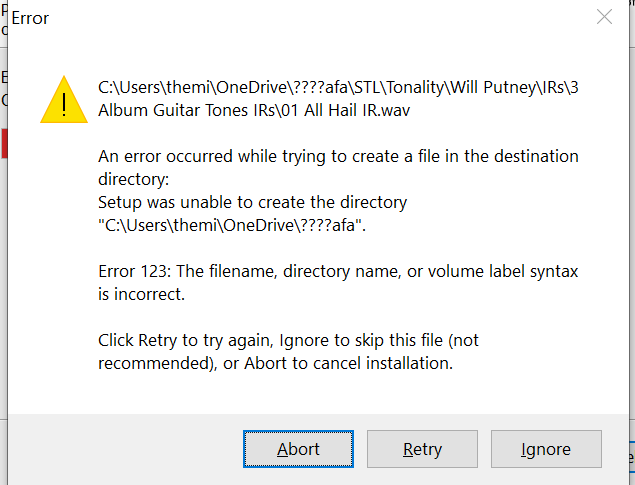Close the Error dialog with X
Image resolution: width=635 pixels, height=485 pixels.
(604, 17)
